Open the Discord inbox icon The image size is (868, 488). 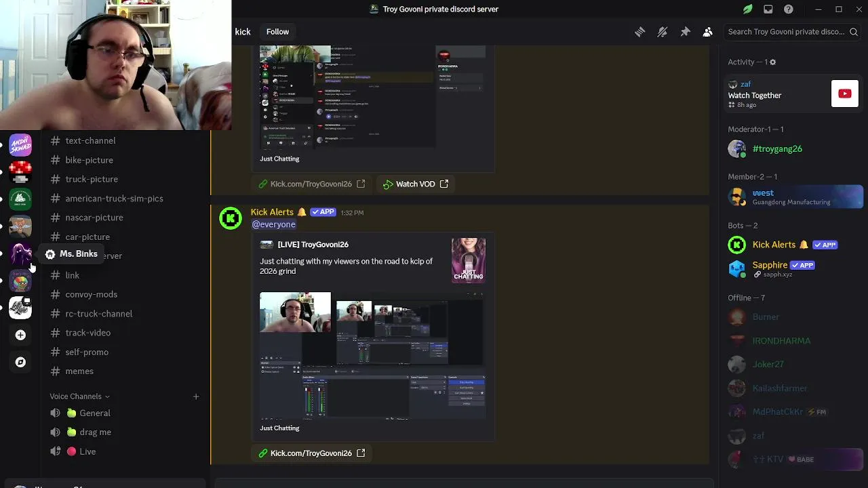tap(768, 9)
